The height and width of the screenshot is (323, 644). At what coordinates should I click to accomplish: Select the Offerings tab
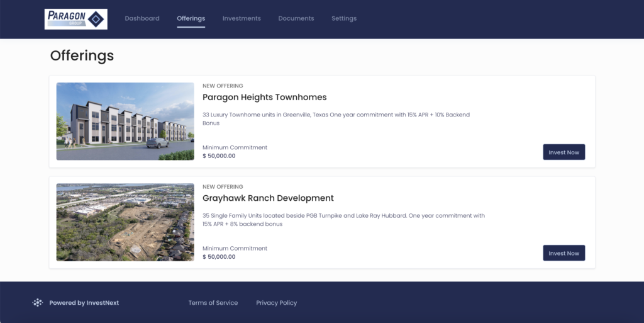(x=191, y=19)
